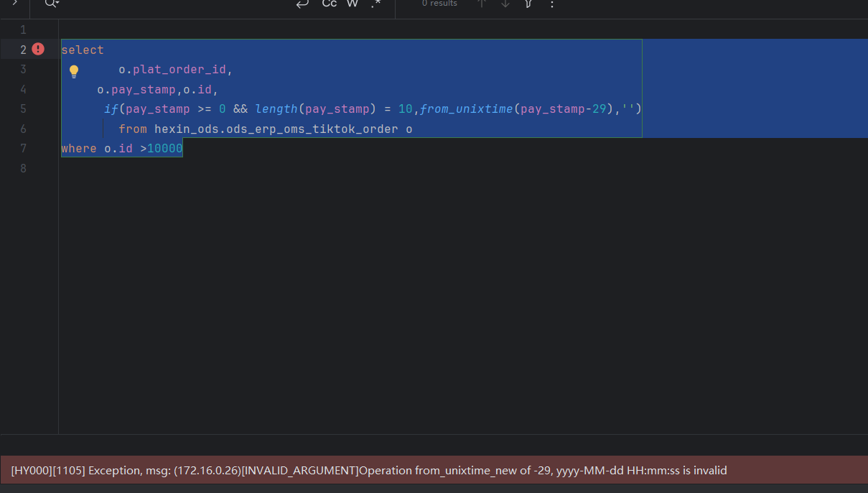Place cursor on the 'select' keyword
The image size is (868, 493).
pos(83,50)
